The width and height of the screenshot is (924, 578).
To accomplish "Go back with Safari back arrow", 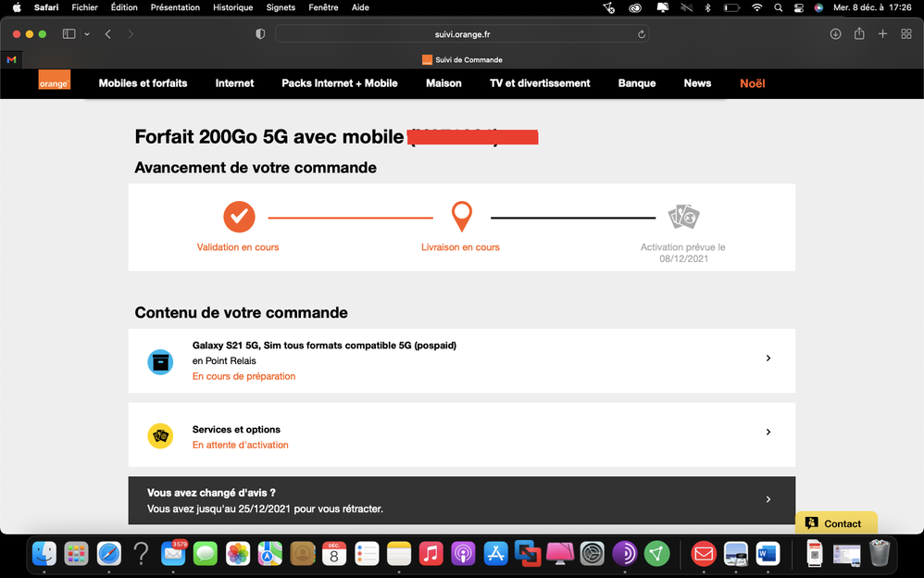I will point(108,34).
